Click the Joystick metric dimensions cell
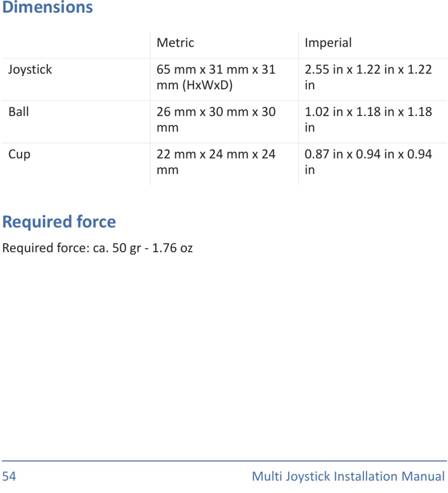 point(216,77)
